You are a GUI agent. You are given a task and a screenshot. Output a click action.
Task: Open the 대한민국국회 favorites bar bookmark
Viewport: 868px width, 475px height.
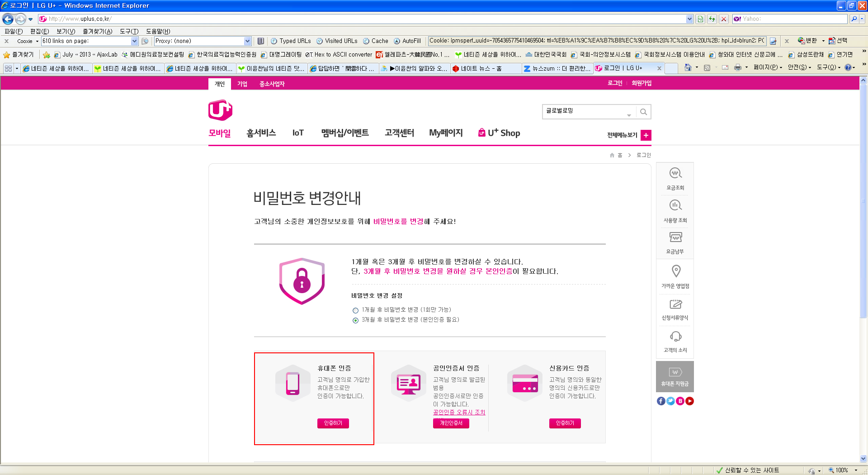pos(546,55)
